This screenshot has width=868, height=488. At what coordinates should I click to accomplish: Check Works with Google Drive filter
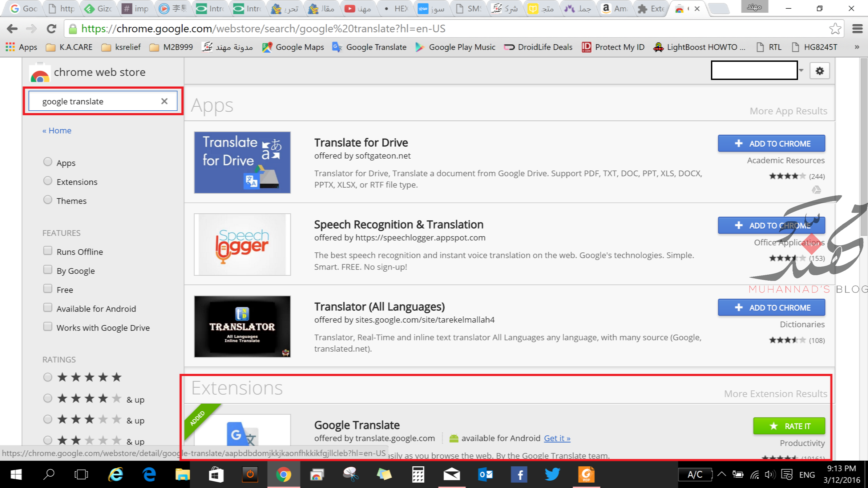coord(48,327)
